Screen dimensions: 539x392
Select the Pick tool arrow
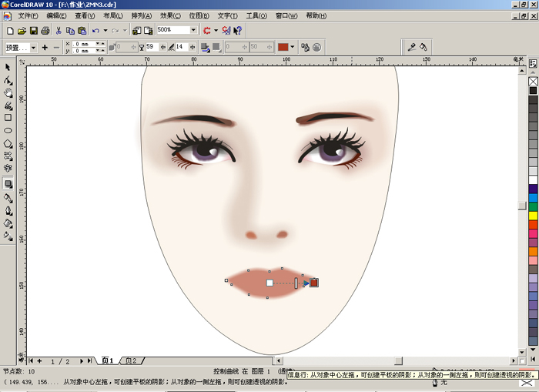point(8,67)
